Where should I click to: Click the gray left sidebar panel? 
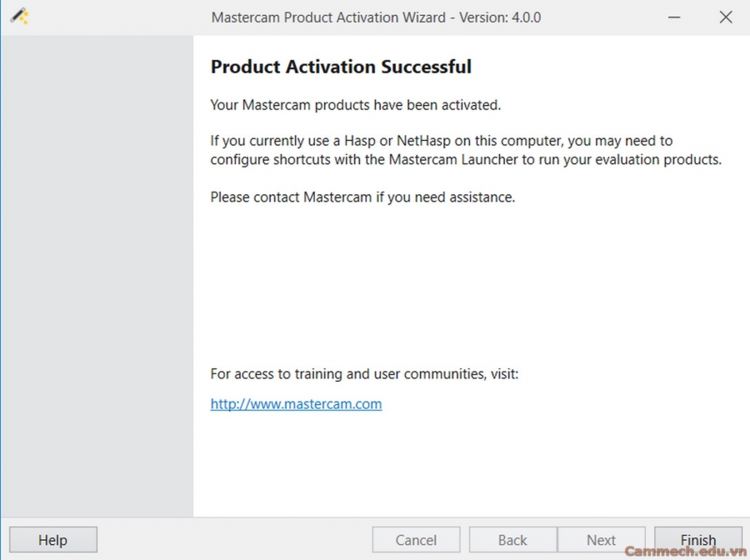(97, 275)
